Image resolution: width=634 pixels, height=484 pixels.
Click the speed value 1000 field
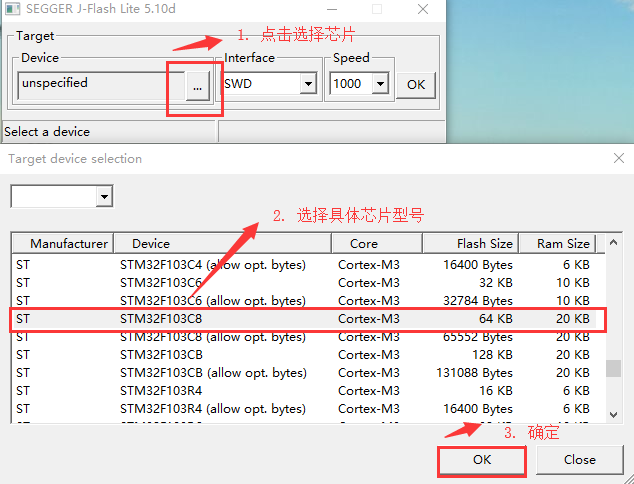351,84
